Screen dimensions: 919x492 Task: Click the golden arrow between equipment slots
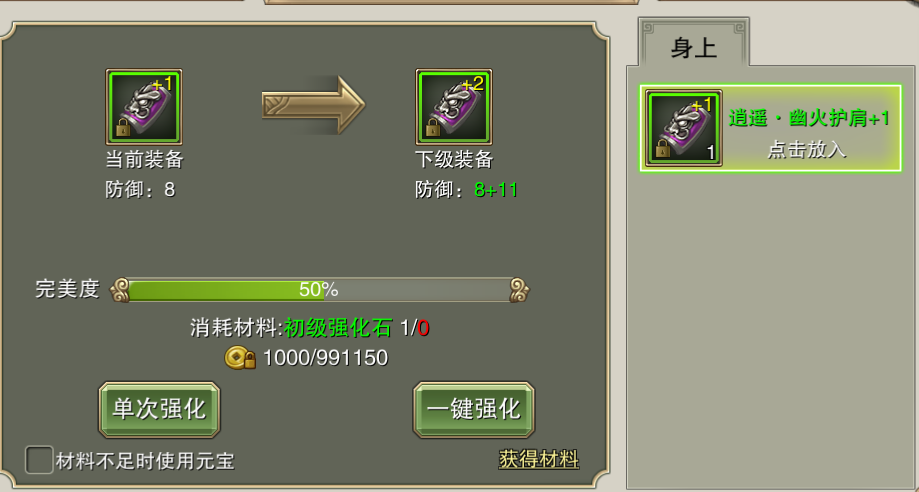pyautogui.click(x=314, y=106)
